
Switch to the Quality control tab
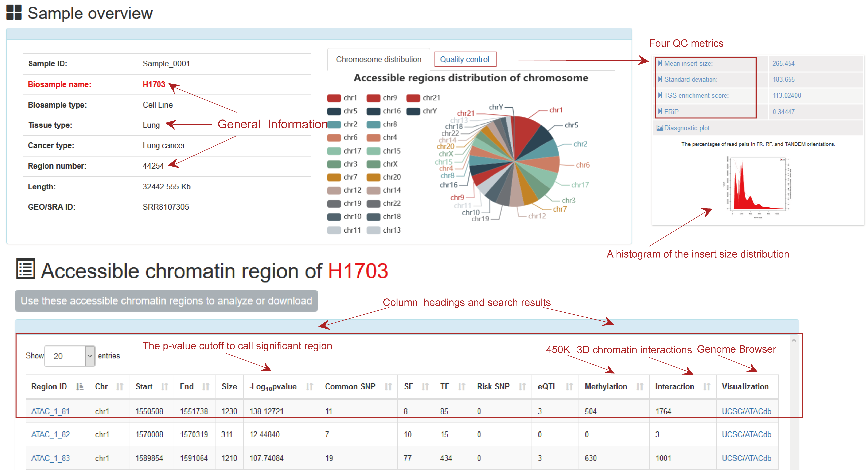pos(465,59)
